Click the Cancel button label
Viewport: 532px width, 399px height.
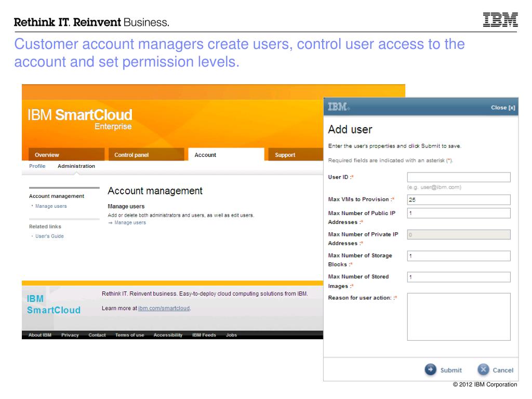(503, 370)
